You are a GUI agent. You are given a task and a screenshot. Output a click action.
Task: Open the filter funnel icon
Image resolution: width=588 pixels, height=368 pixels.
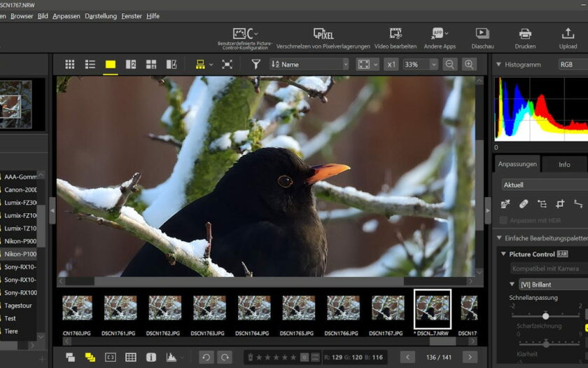(x=255, y=64)
